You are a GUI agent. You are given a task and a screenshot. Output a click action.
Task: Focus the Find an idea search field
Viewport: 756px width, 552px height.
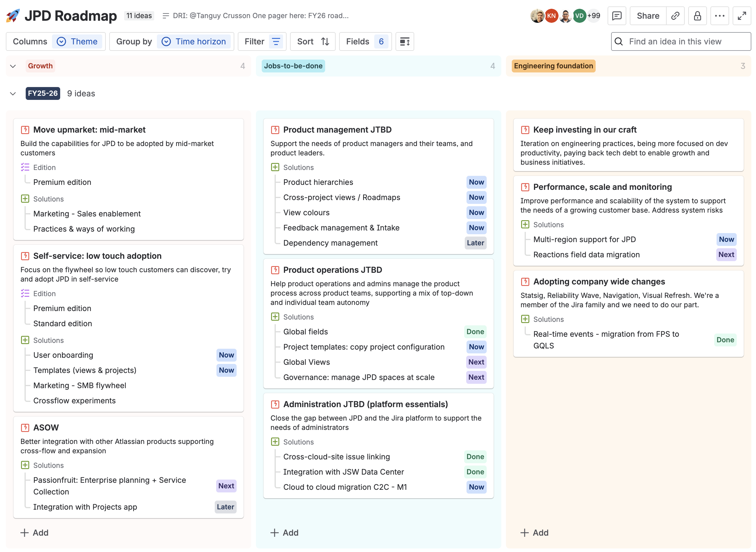[681, 41]
